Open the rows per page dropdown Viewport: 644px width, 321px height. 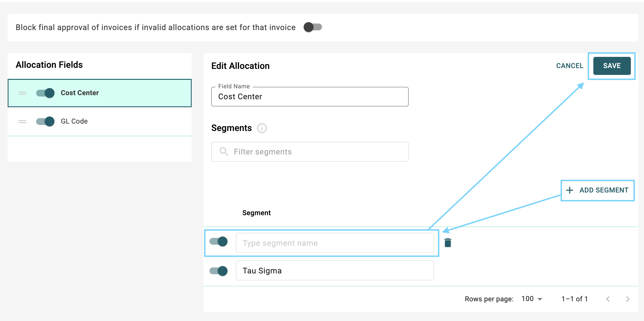coord(532,299)
